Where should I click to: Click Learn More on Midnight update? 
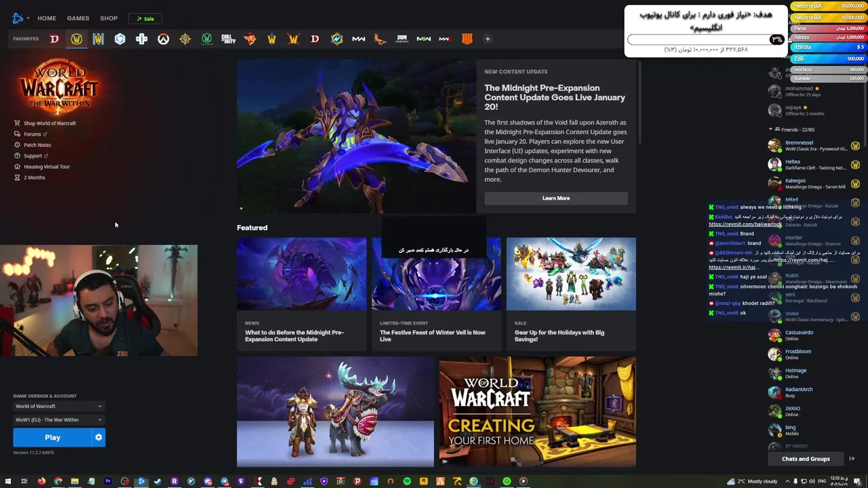(x=556, y=198)
